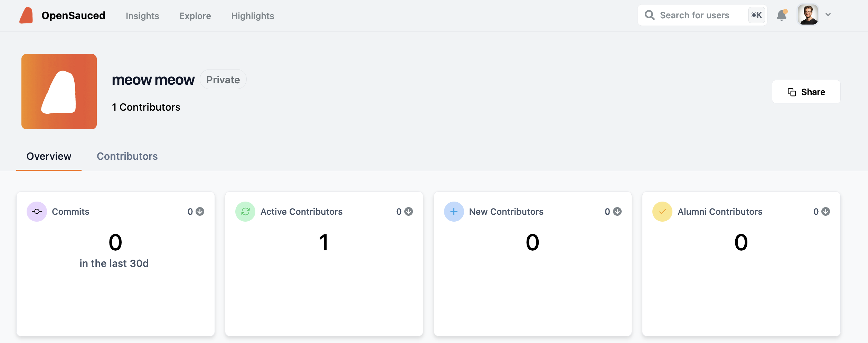Switch to the Contributors tab
This screenshot has height=343, width=868.
pyautogui.click(x=127, y=156)
